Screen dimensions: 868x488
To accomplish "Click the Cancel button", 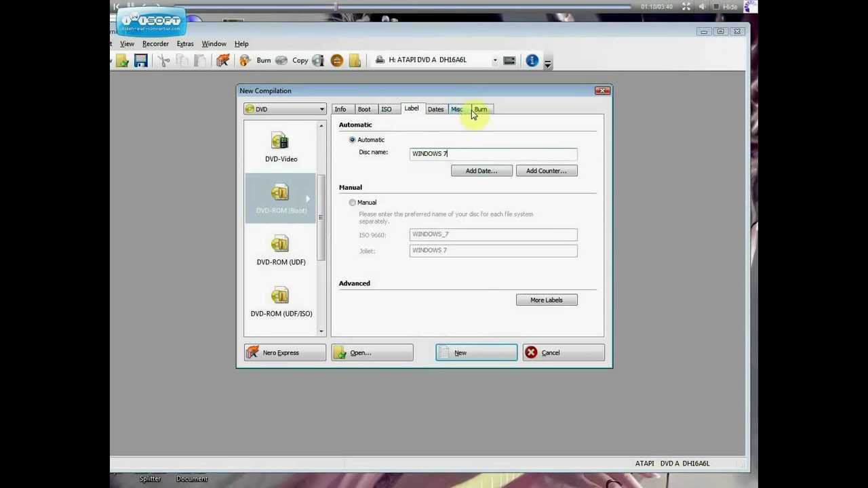I will [564, 352].
